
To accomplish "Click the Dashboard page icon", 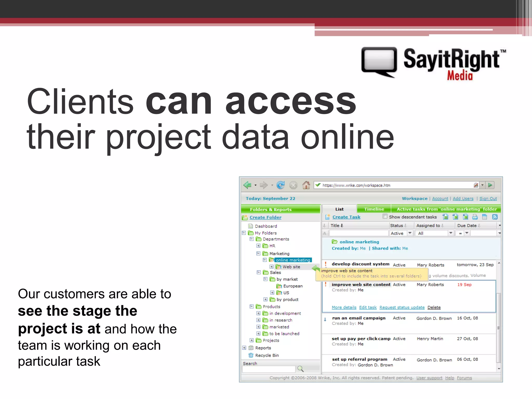I will [x=251, y=226].
